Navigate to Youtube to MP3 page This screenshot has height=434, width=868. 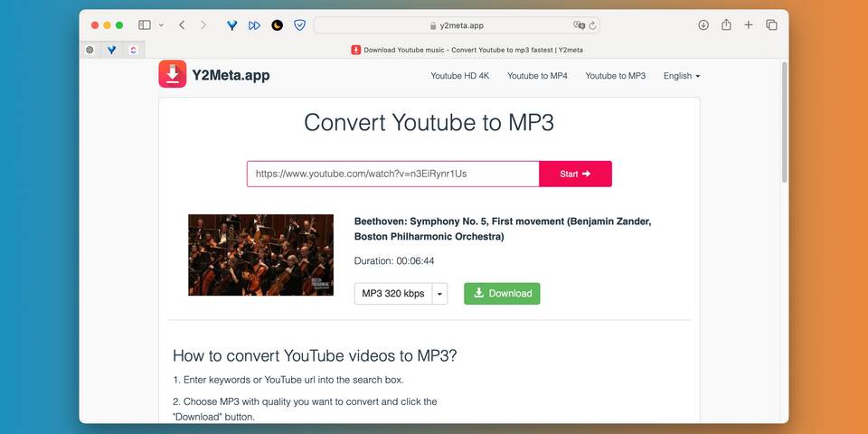[x=615, y=76]
